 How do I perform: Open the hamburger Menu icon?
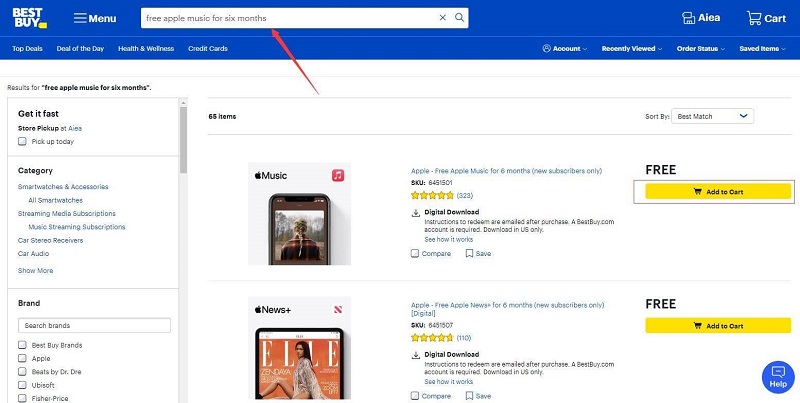pyautogui.click(x=79, y=18)
